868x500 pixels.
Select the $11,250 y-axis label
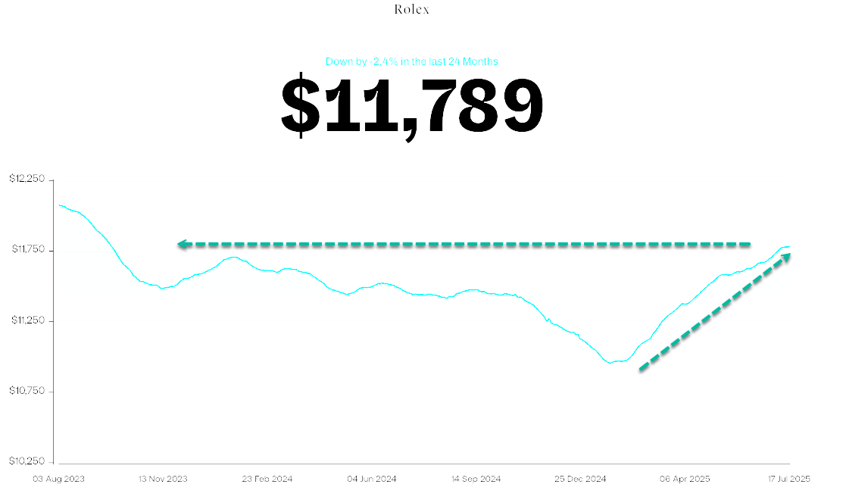(x=27, y=320)
